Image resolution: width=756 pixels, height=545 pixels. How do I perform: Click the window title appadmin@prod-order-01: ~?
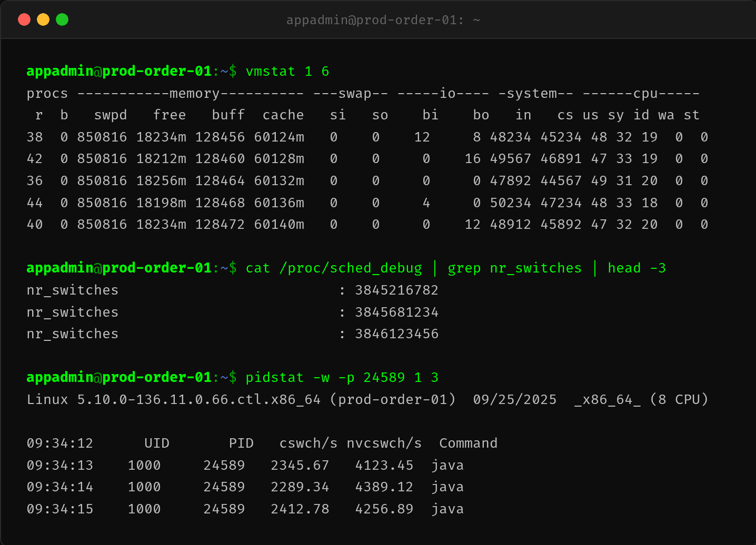[383, 20]
